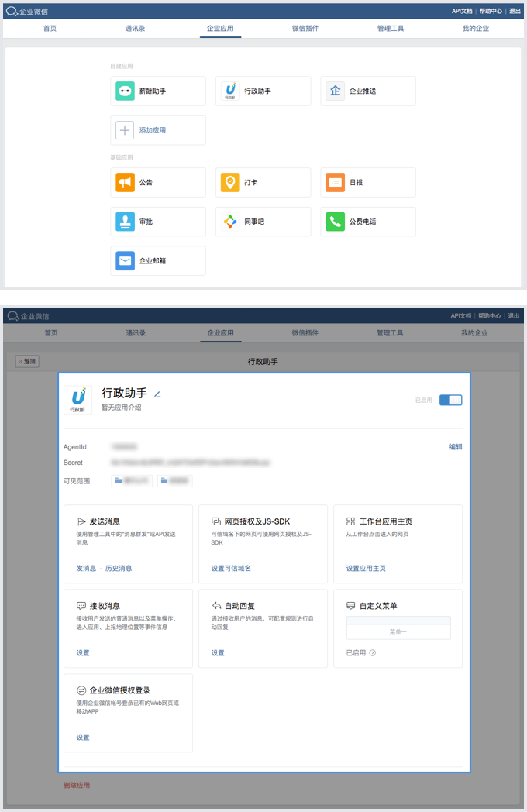The width and height of the screenshot is (527, 812).
Task: Click the 暂无应用介绍 description text
Action: [121, 408]
